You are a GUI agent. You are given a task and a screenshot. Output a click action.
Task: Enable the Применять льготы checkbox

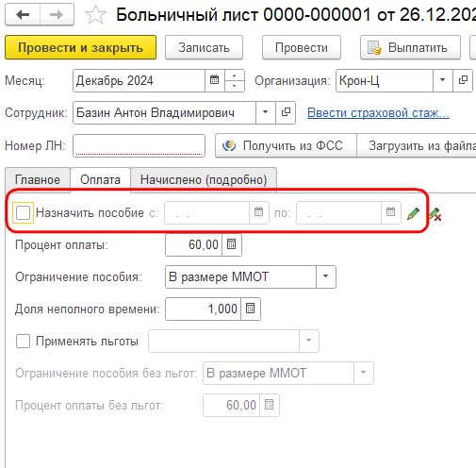coord(24,342)
